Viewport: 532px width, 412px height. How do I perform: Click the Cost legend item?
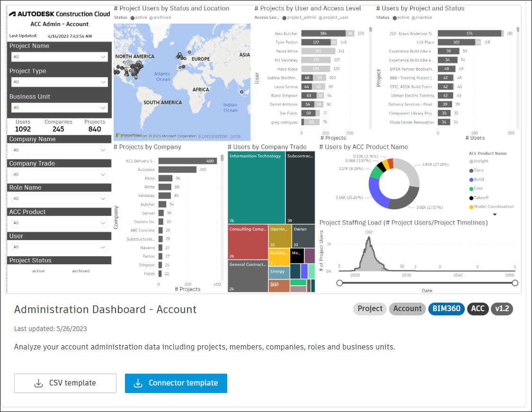pyautogui.click(x=476, y=188)
